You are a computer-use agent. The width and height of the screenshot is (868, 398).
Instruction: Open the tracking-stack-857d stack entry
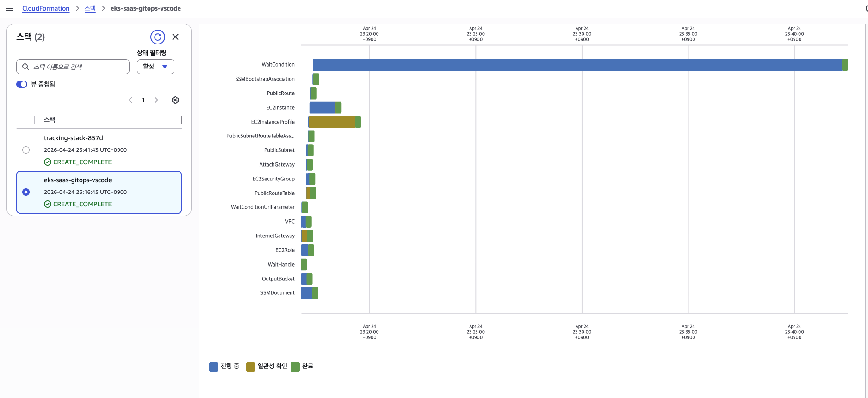[x=74, y=138]
